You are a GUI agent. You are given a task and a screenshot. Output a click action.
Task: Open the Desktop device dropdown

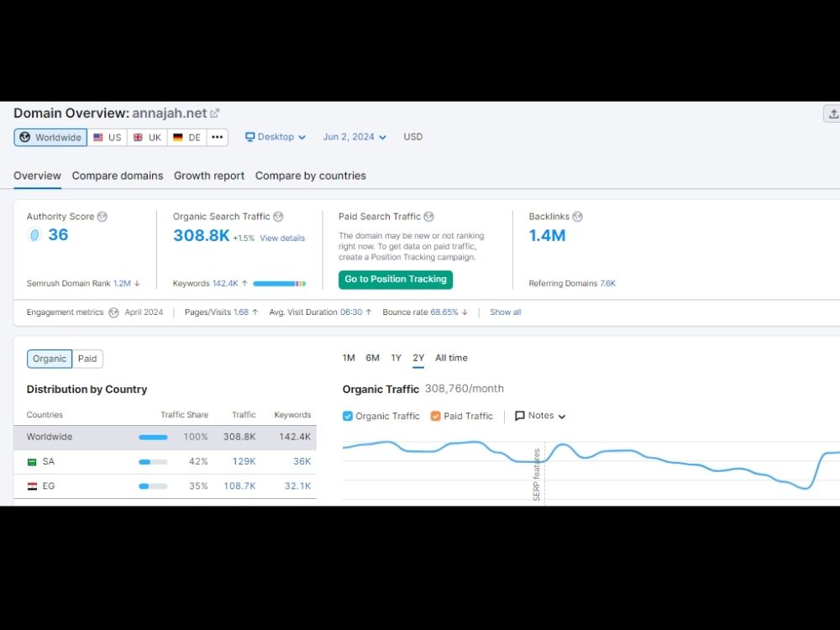pyautogui.click(x=276, y=137)
